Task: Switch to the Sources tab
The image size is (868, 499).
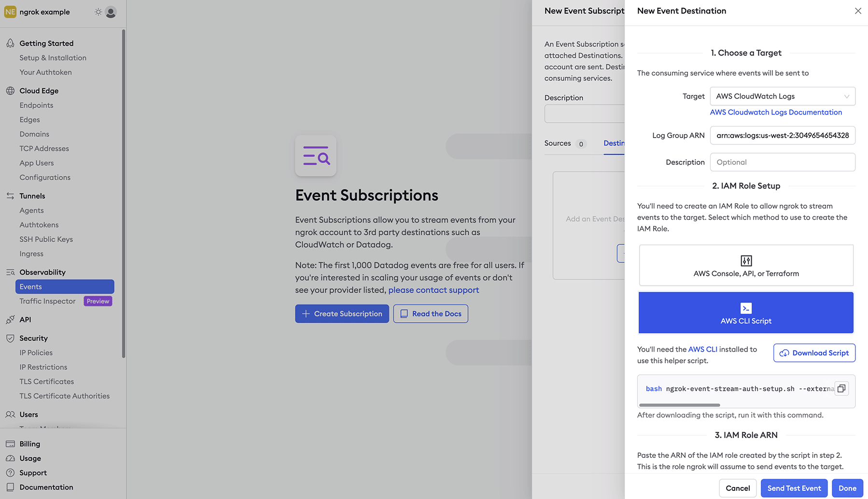Action: 564,143
